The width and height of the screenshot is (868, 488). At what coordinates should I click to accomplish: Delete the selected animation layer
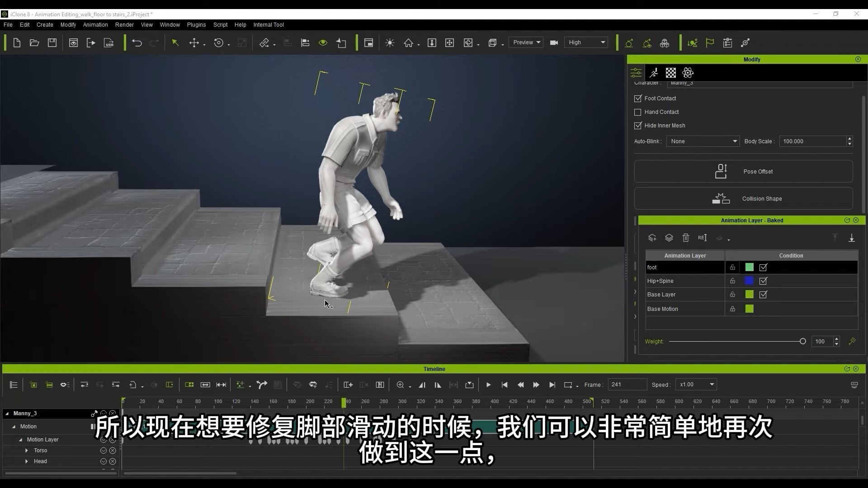(x=686, y=238)
